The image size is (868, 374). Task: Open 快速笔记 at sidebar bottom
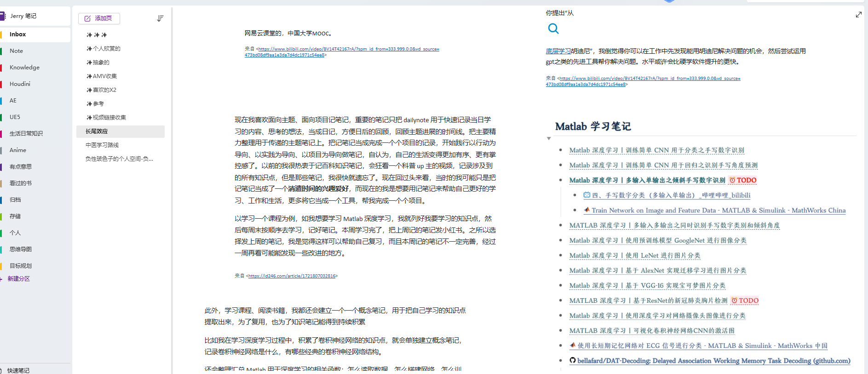point(18,370)
